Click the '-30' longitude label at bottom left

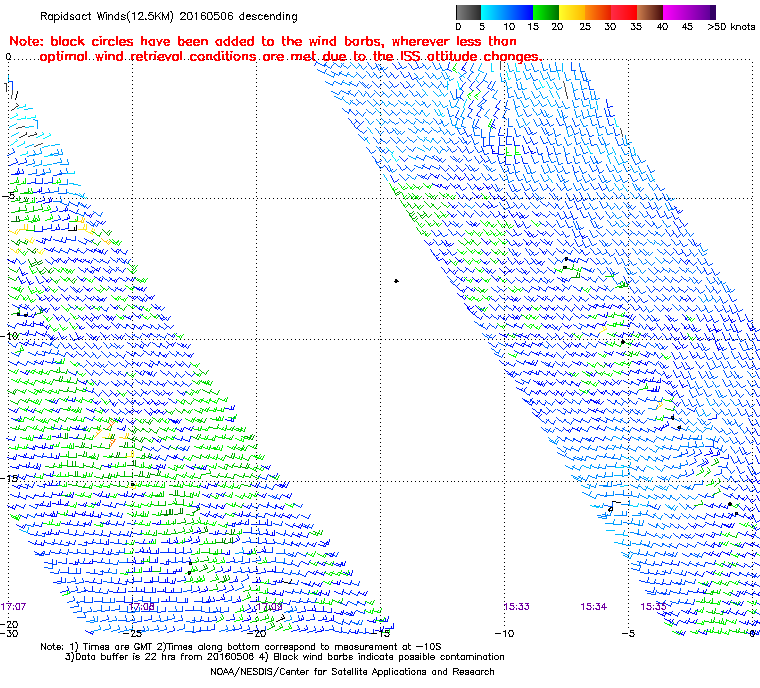tap(9, 633)
